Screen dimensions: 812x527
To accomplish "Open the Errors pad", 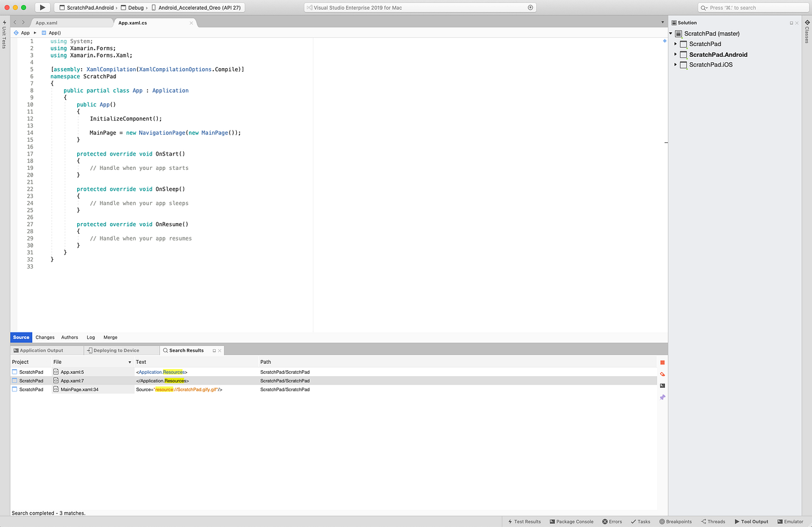I will coord(612,521).
